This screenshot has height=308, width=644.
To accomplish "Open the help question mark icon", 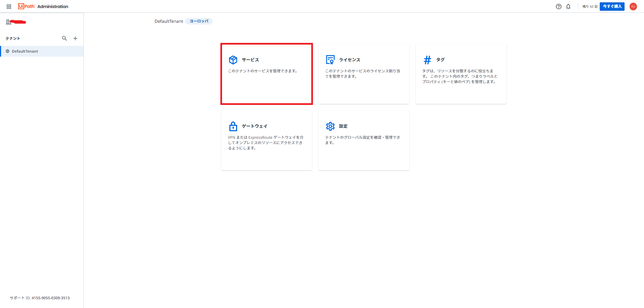I will [x=558, y=6].
